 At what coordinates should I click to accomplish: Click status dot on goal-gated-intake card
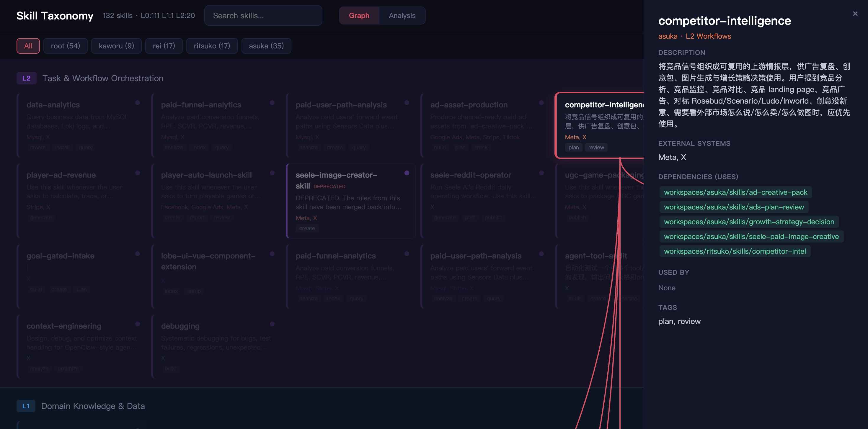click(138, 253)
